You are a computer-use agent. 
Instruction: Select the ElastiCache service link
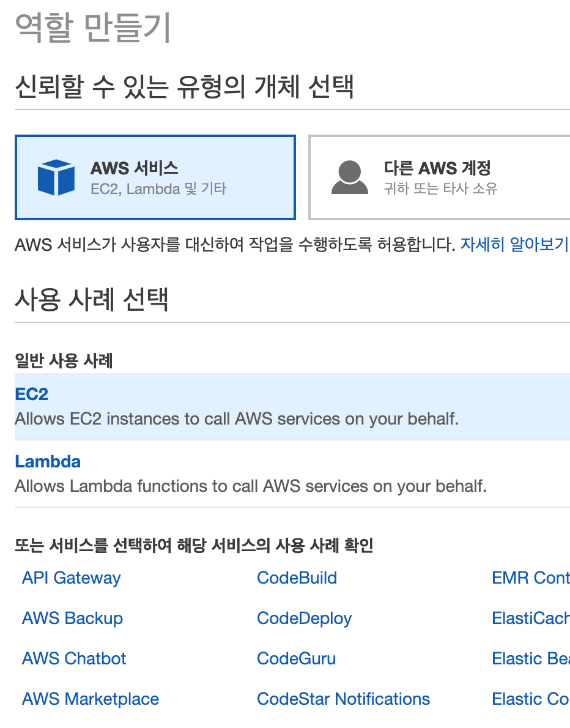pos(530,618)
